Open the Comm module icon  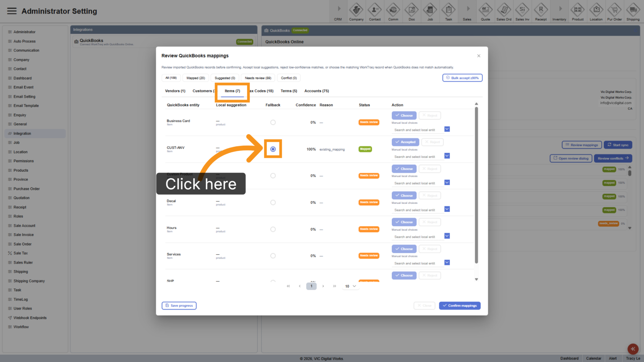tap(393, 11)
